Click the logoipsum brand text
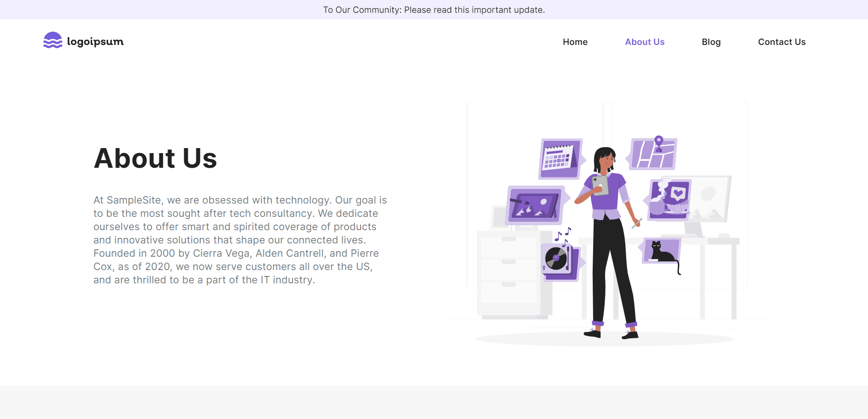Viewport: 868px width, 419px height. (95, 42)
